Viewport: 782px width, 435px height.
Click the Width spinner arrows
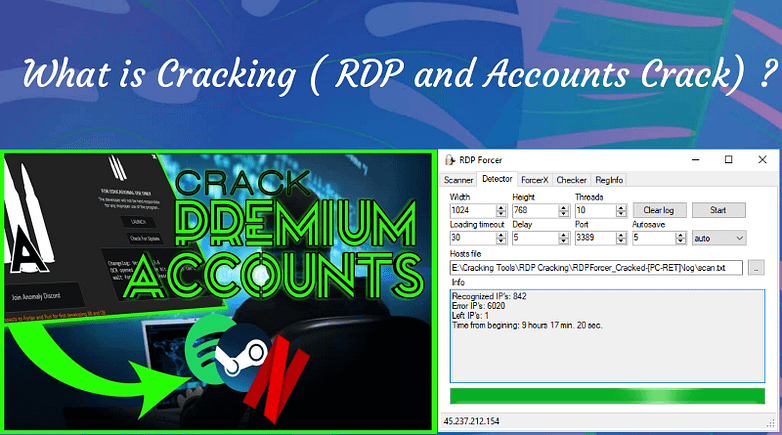[501, 211]
